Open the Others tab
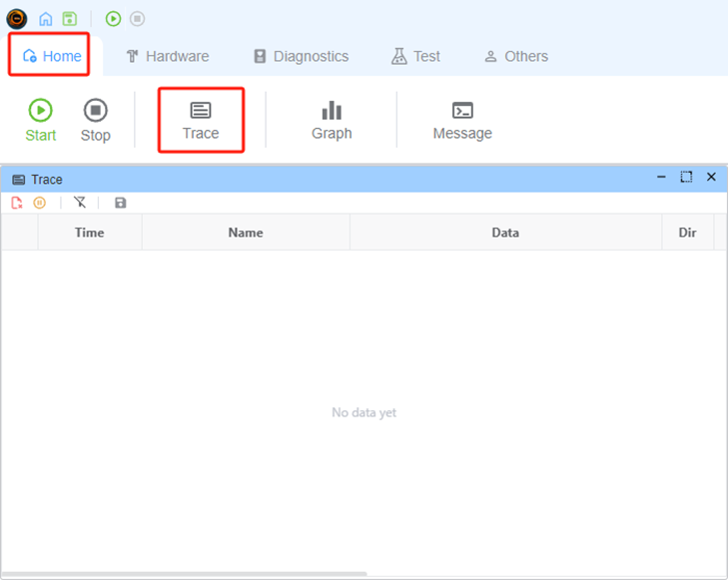Viewport: 728px width, 580px height. (515, 56)
